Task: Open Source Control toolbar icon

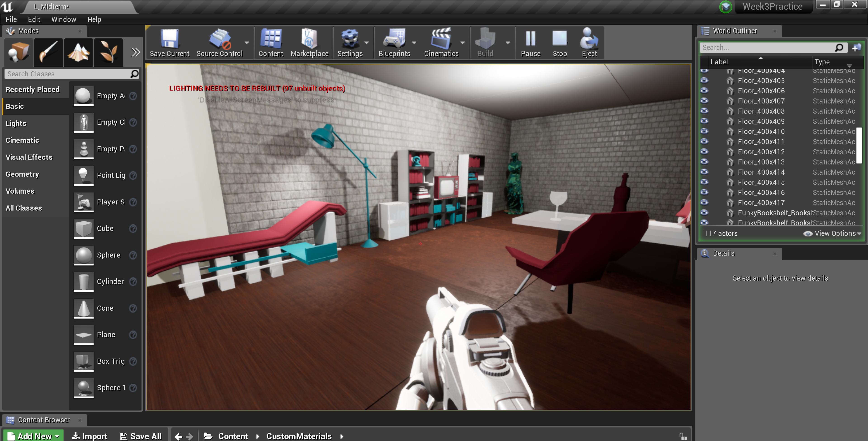Action: (219, 43)
